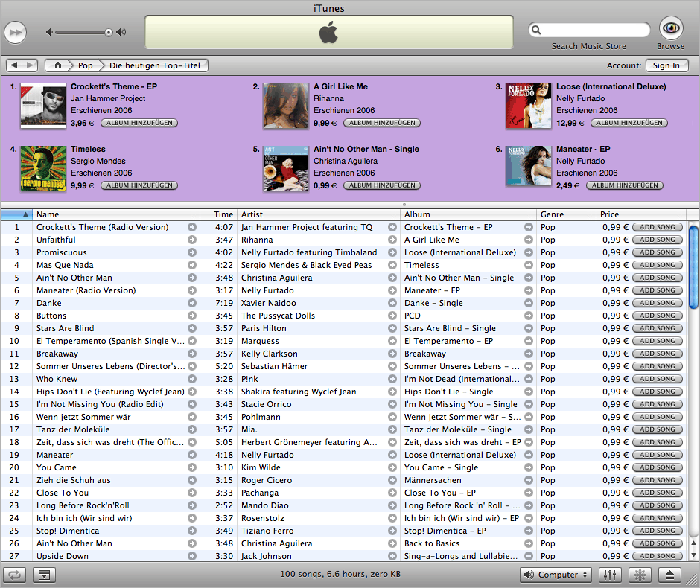Go to the Music Store home icon
Viewport: 700px width, 588px height.
pos(58,65)
